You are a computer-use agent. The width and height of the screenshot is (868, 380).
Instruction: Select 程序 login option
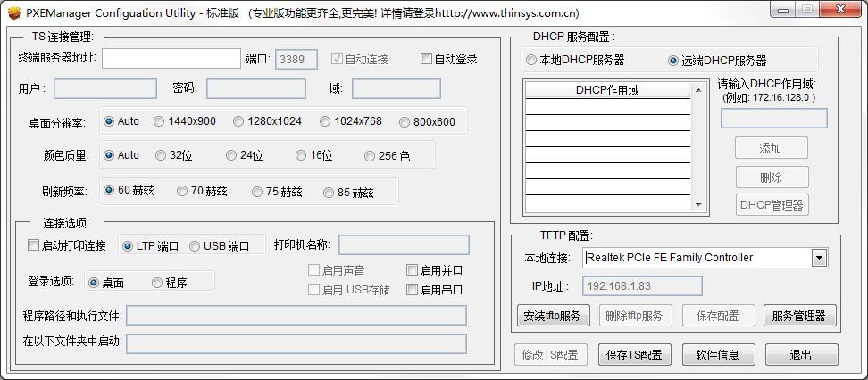pos(157,283)
